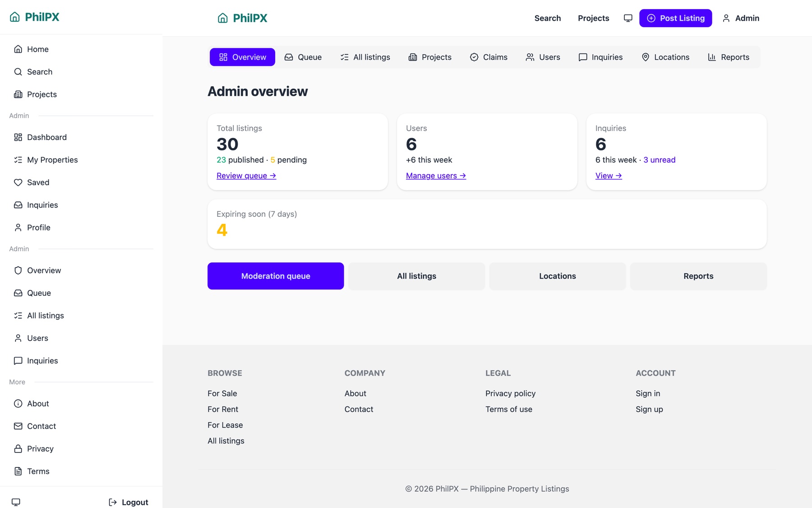Open the For Sale footer link
This screenshot has width=812, height=508.
click(222, 393)
